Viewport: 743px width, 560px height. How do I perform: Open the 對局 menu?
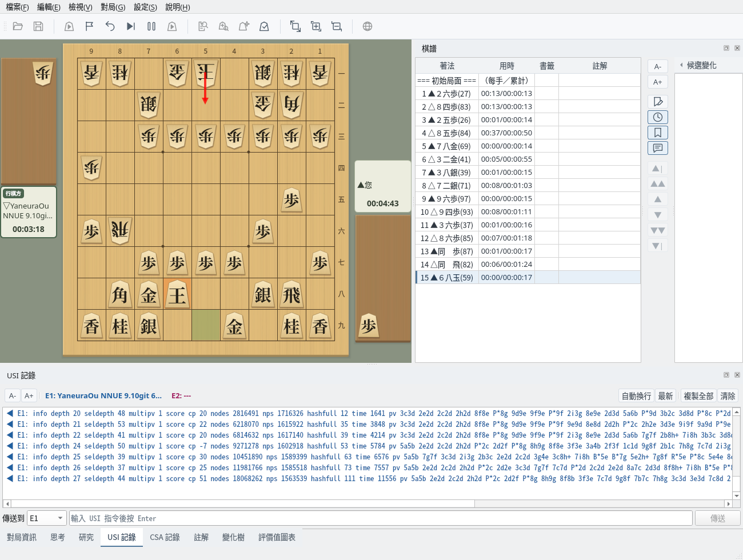pos(113,7)
